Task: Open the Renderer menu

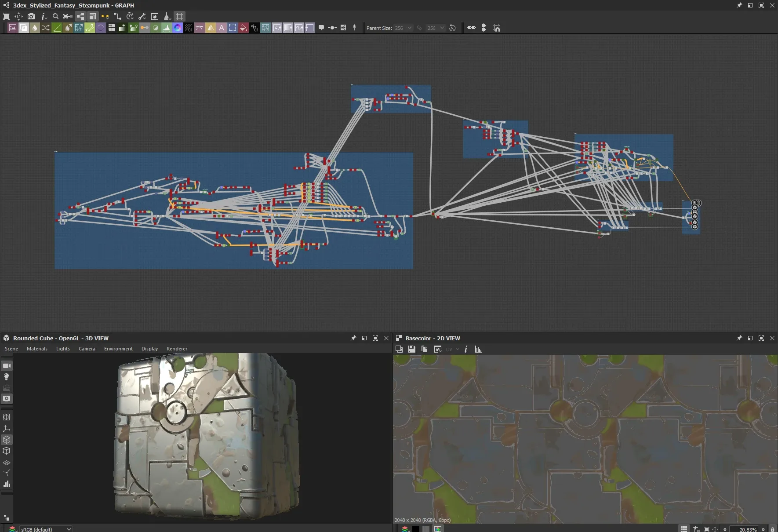Action: (177, 349)
